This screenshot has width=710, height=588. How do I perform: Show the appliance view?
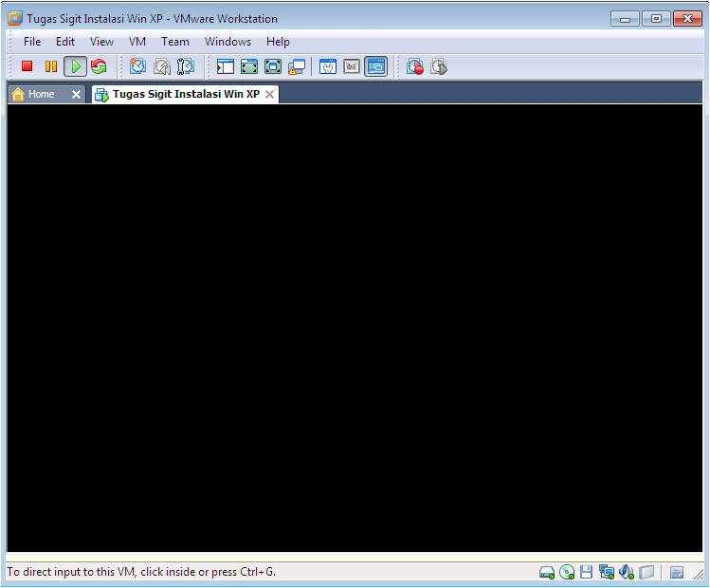coord(352,66)
